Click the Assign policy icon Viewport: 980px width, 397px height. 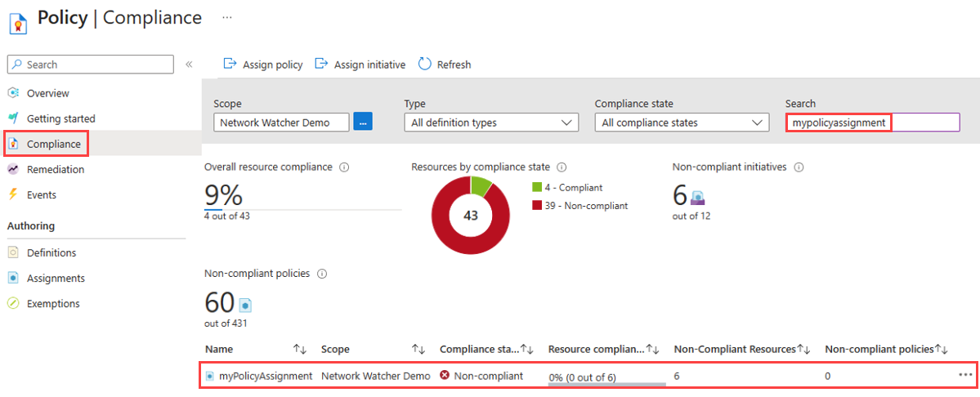point(230,64)
